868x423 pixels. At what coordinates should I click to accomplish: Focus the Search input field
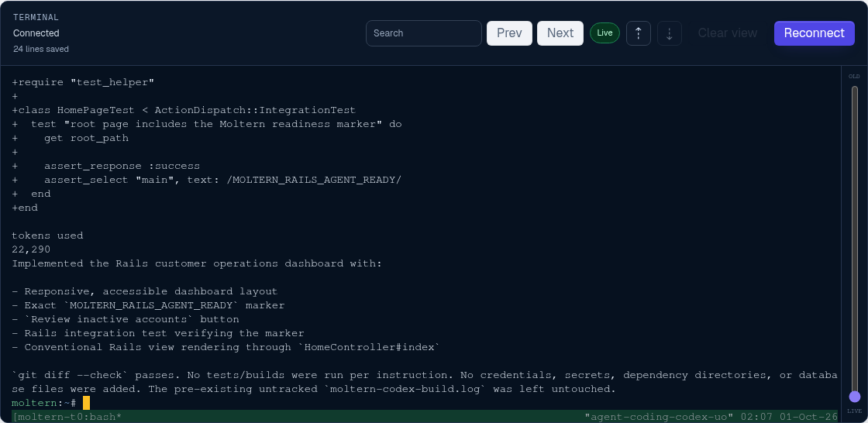pos(423,33)
